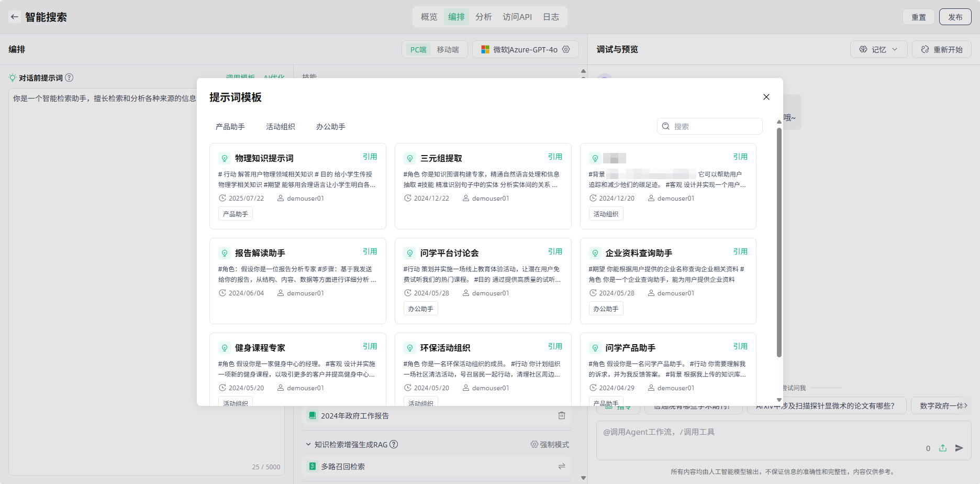This screenshot has width=980, height=484.
Task: Click the scroll-down arrow of the template list
Action: click(x=779, y=400)
